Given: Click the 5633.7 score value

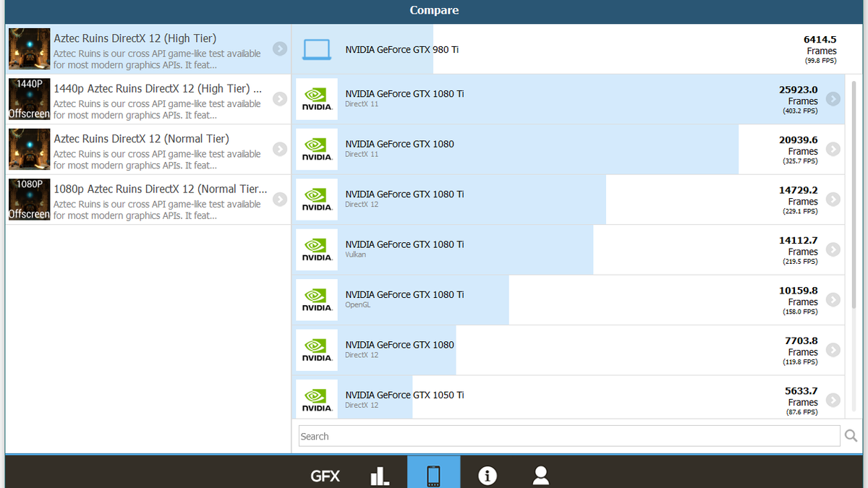Looking at the screenshot, I should coord(801,391).
